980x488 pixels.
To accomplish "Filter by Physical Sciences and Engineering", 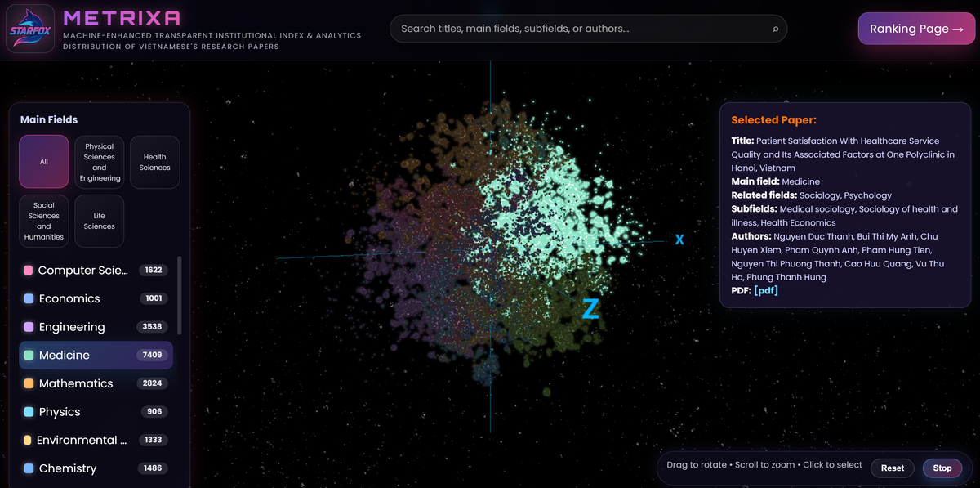I will coord(100,162).
